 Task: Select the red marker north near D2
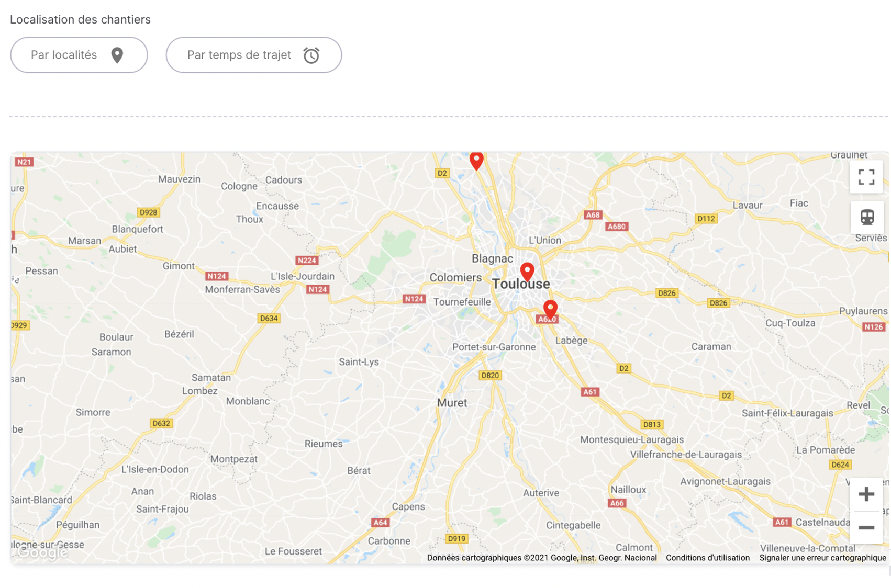tap(476, 160)
